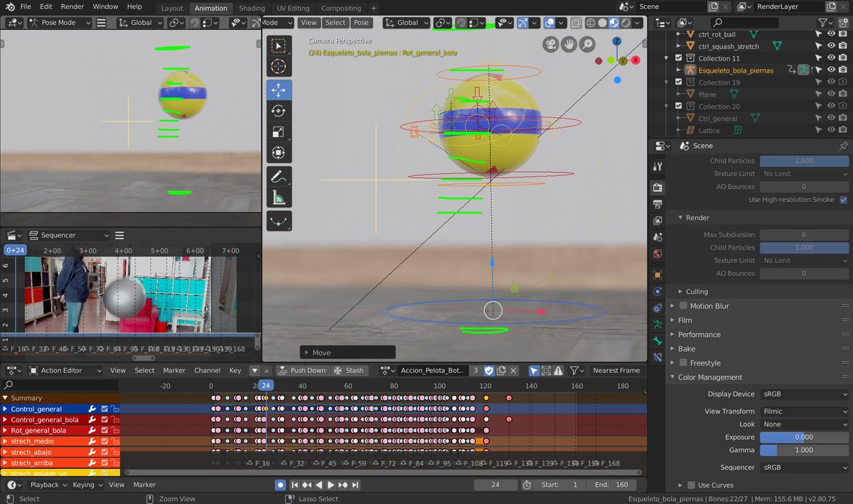Toggle Collection 19 exclude checkbox
This screenshot has width=853, height=504.
click(678, 82)
